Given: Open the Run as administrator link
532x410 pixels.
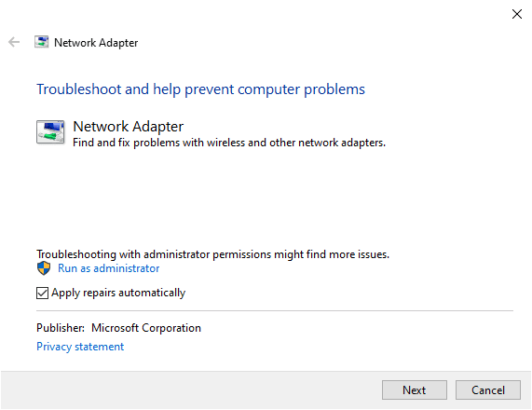Looking at the screenshot, I should [x=109, y=268].
